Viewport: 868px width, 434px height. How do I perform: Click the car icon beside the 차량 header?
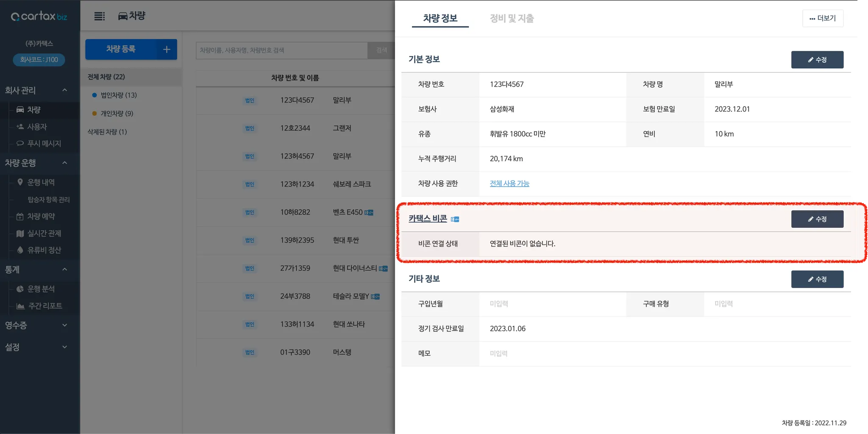[x=123, y=16]
